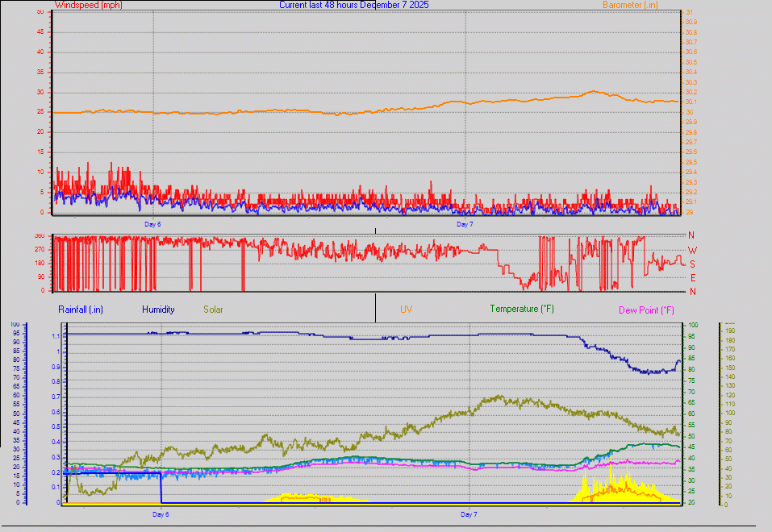Select the Rainfall (.in) legend label
Screen dimensions: 772x532
point(81,309)
